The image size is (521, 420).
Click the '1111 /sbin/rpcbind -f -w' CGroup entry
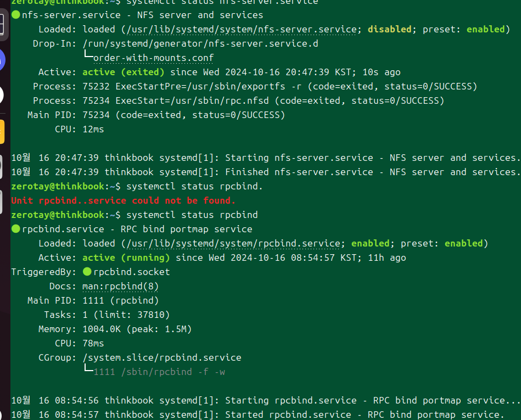[159, 372]
